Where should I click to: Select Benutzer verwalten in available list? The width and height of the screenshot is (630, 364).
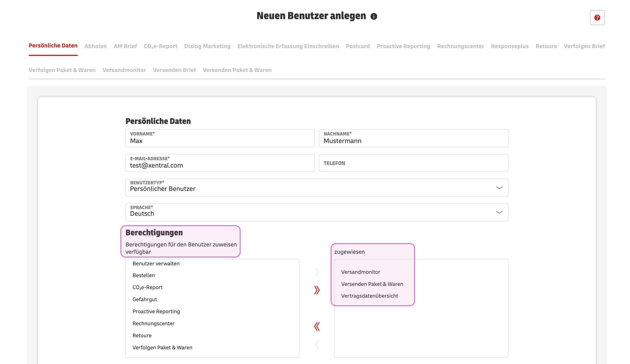click(156, 263)
